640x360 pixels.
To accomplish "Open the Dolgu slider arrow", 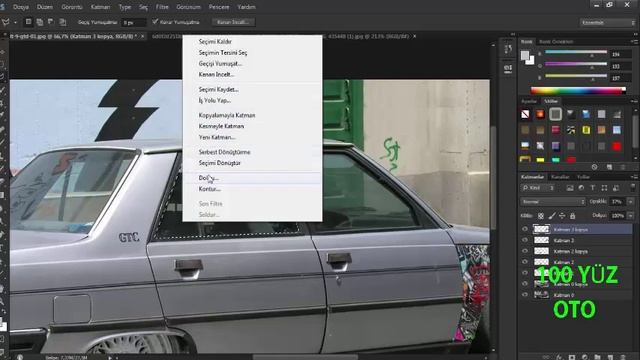I will [x=631, y=216].
